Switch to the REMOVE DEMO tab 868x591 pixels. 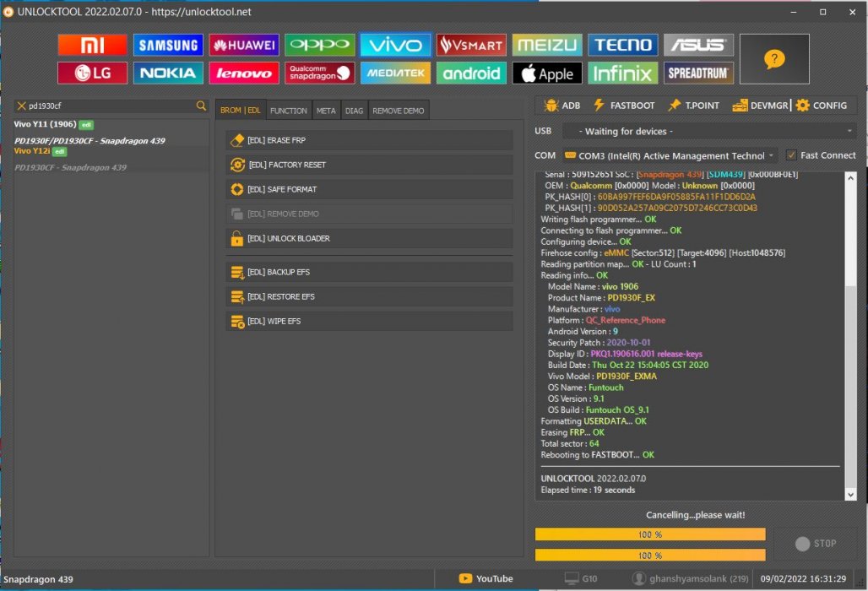click(x=399, y=111)
